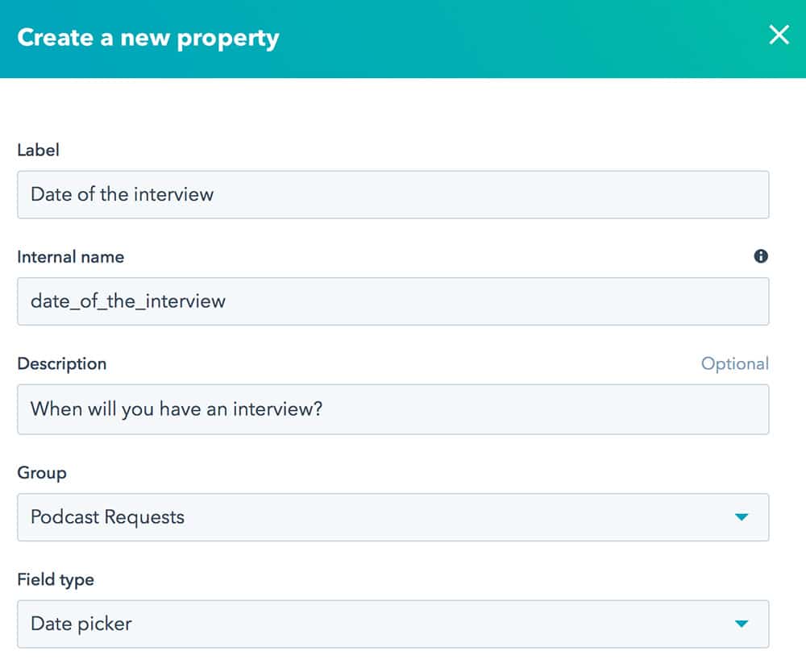Click the Field type section label
806x672 pixels.
click(55, 579)
